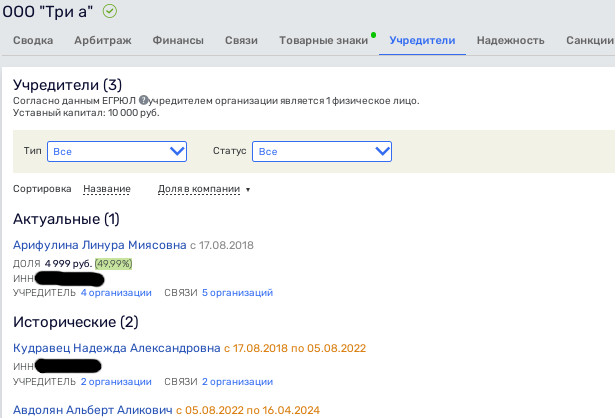This screenshot has height=418, width=615.
Task: Expand the Тип filter dropdown
Action: 117,151
